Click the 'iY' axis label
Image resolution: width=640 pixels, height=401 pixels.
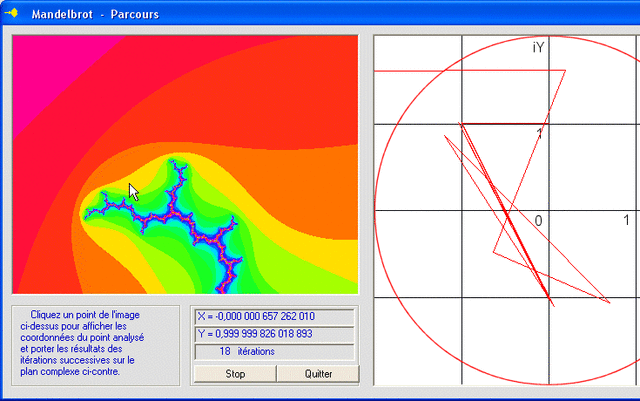click(538, 48)
